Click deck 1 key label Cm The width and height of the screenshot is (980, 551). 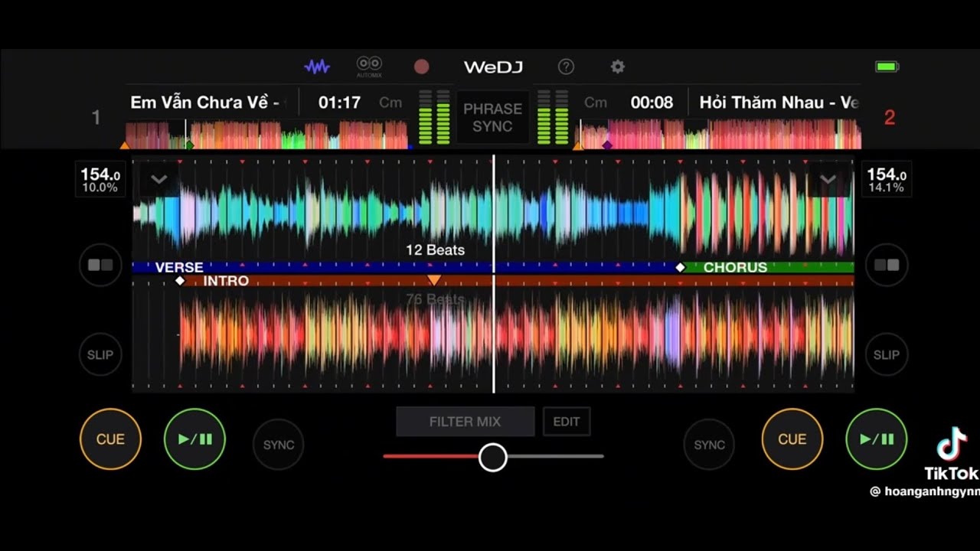(x=390, y=103)
